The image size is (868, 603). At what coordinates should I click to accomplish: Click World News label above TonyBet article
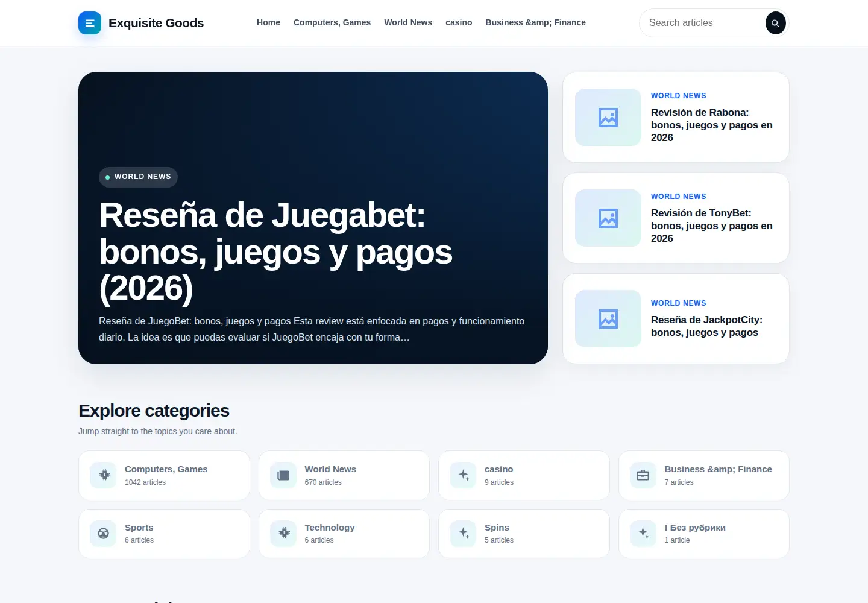678,197
